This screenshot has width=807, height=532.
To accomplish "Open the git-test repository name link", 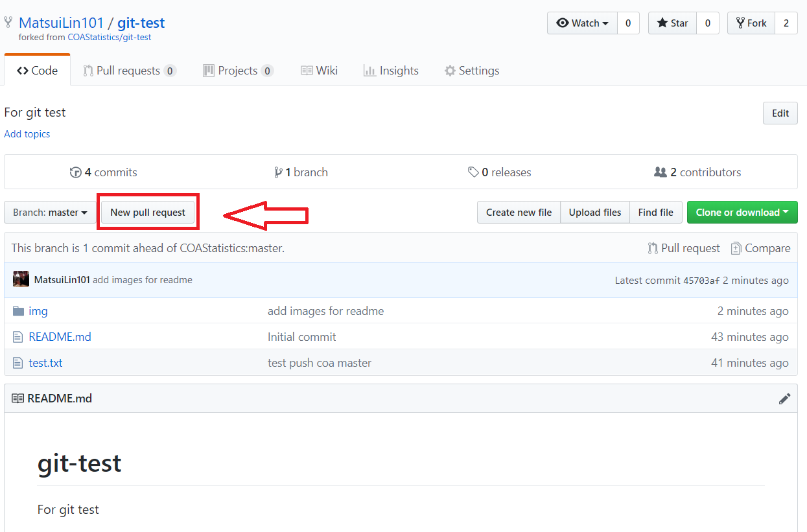I will click(141, 23).
